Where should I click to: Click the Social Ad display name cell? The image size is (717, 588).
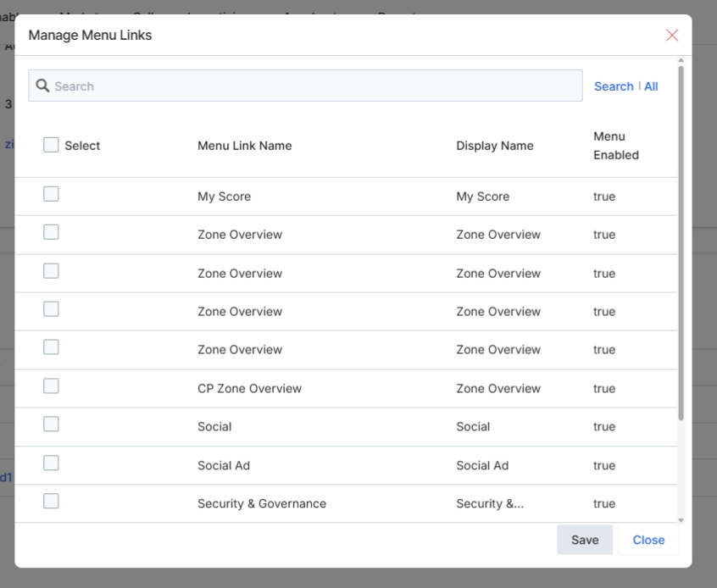482,465
